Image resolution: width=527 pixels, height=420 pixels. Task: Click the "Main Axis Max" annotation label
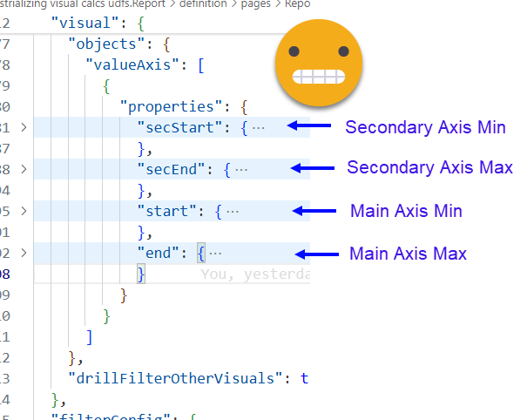[408, 254]
